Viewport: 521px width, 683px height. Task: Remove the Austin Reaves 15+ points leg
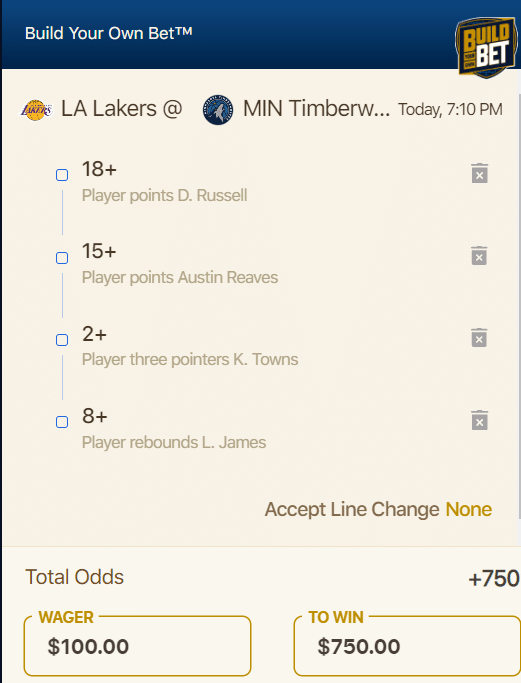[x=479, y=256]
